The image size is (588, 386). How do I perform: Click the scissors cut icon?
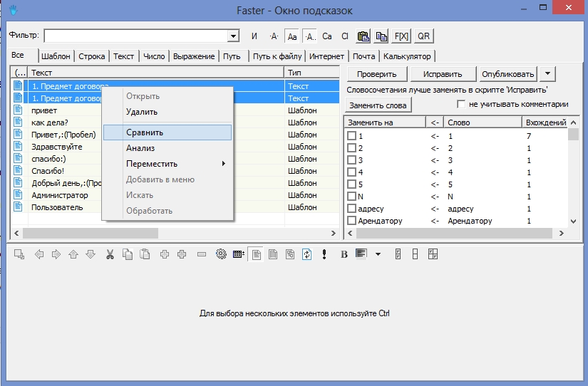click(x=110, y=254)
